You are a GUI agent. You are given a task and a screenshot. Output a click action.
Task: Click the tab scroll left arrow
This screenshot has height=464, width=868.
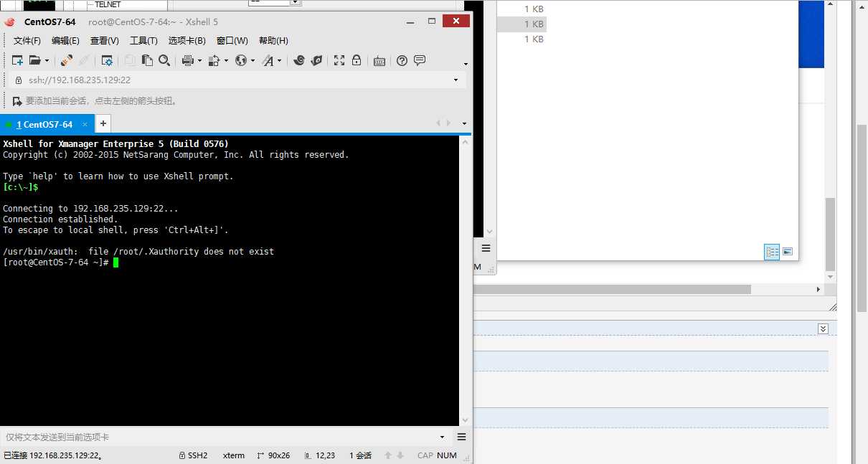point(438,123)
